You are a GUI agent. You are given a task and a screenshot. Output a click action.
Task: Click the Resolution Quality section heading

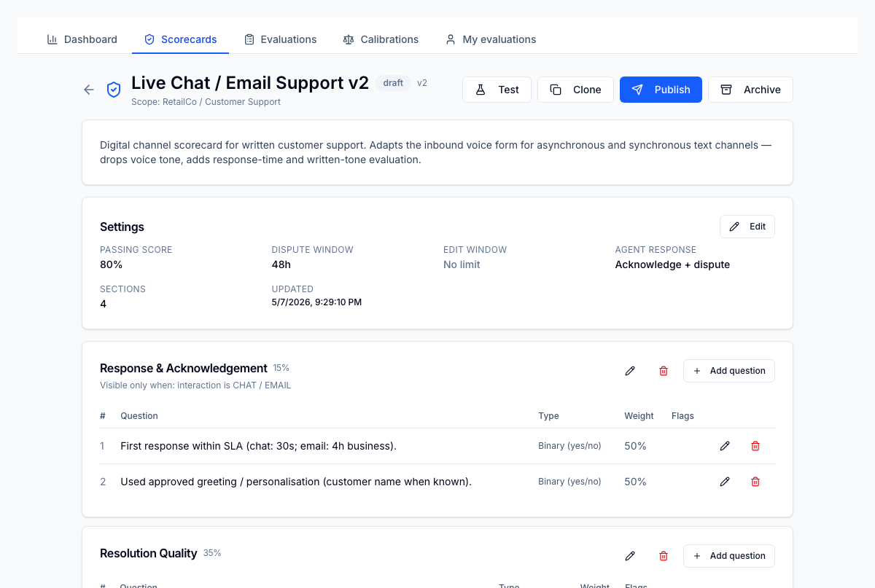pyautogui.click(x=149, y=553)
